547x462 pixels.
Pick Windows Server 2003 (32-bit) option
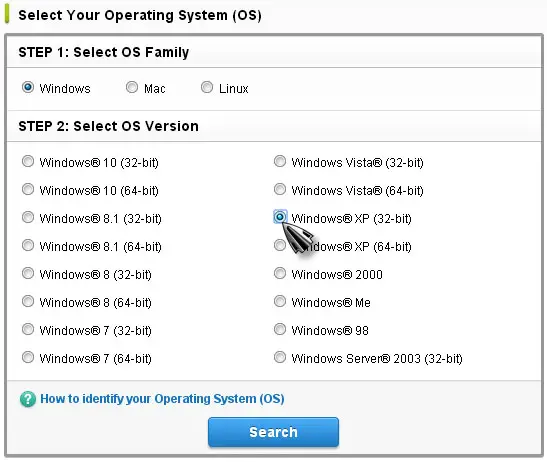(280, 357)
